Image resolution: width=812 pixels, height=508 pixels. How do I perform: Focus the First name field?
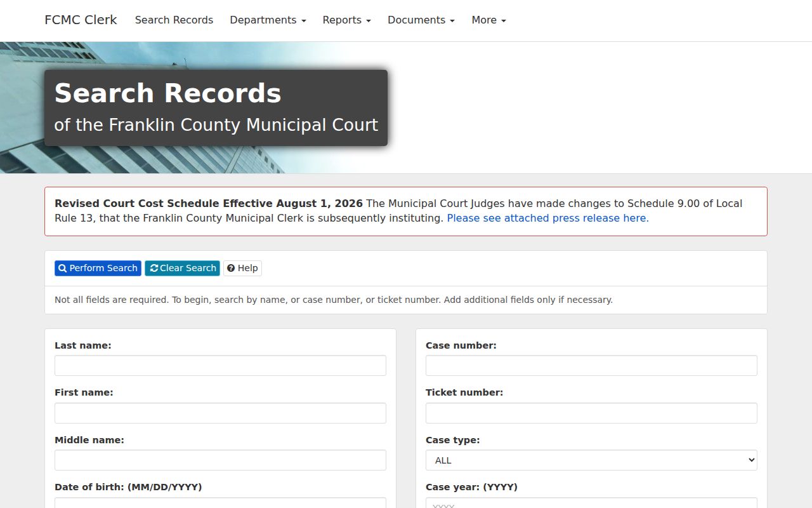[220, 413]
